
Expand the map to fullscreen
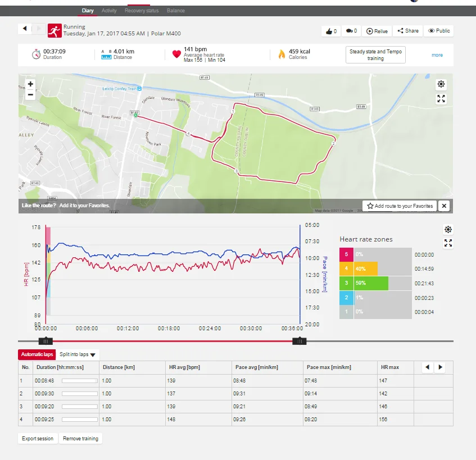coord(441,99)
